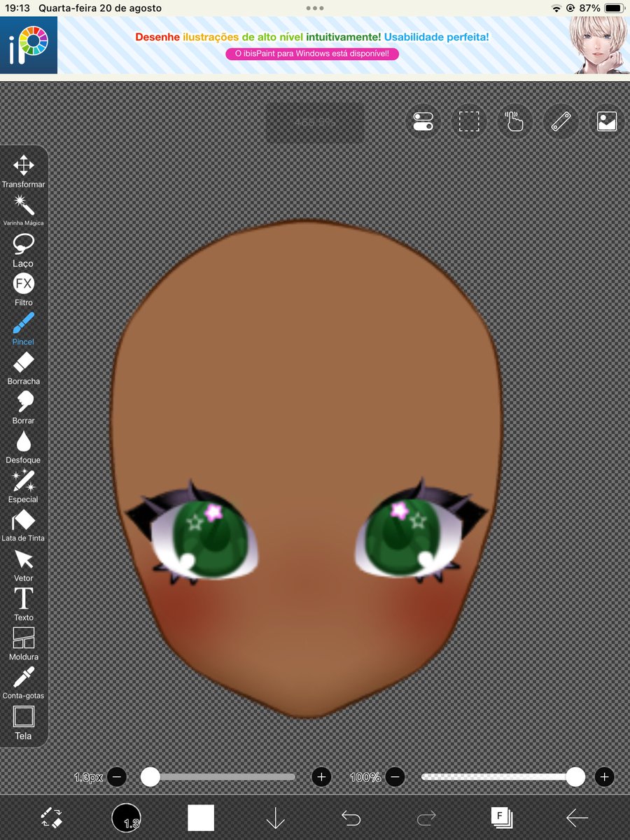
Task: Undo the last action
Action: [351, 818]
